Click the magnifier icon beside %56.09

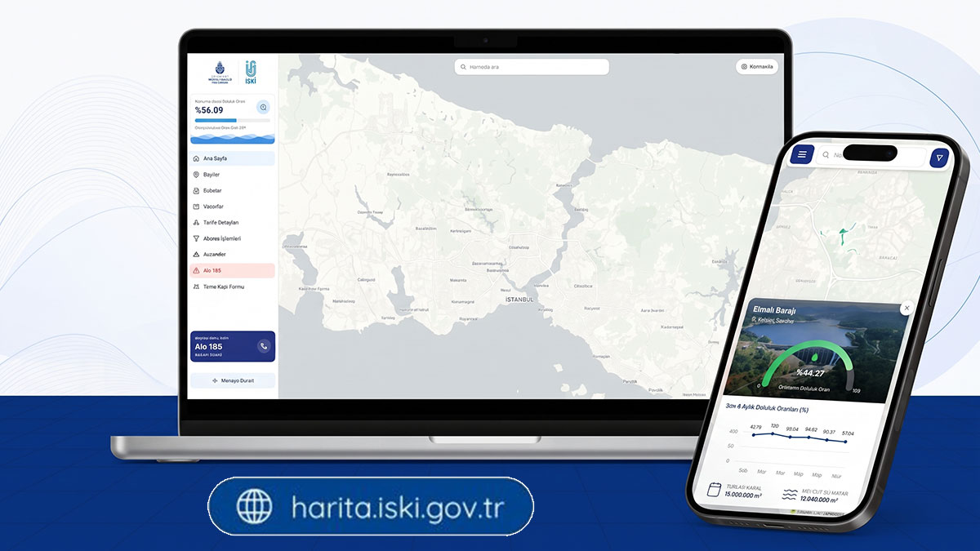263,107
